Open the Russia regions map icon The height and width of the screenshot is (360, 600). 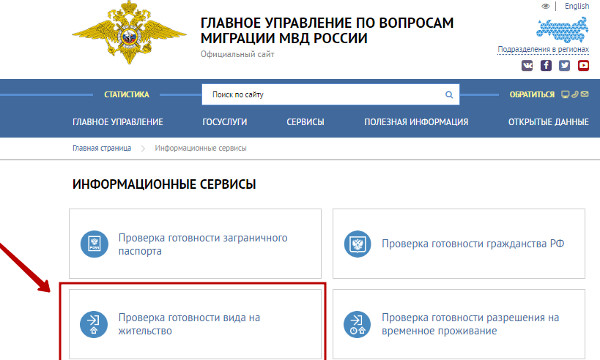point(562,30)
